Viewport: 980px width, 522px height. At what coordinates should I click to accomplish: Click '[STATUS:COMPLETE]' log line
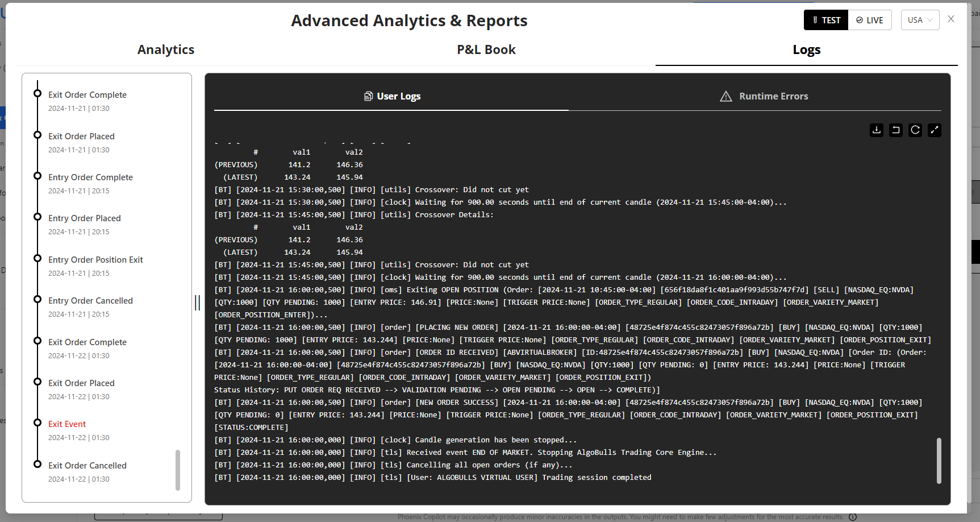pyautogui.click(x=251, y=428)
